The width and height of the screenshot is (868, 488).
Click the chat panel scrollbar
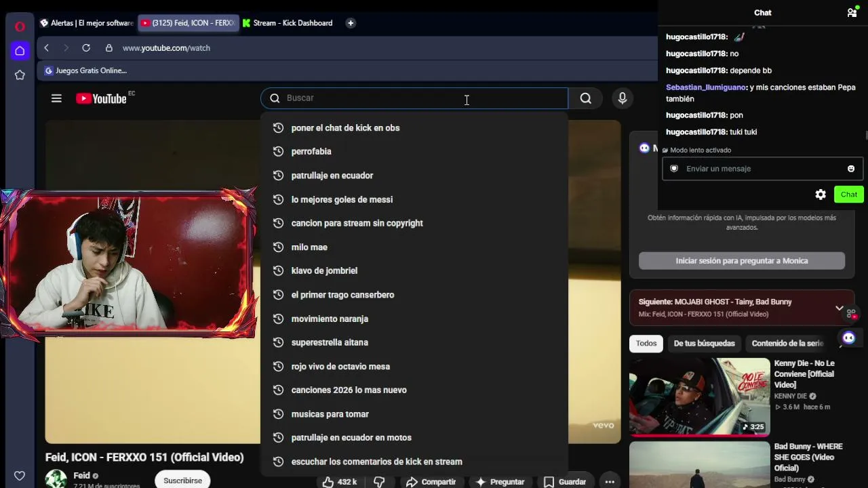pyautogui.click(x=866, y=136)
